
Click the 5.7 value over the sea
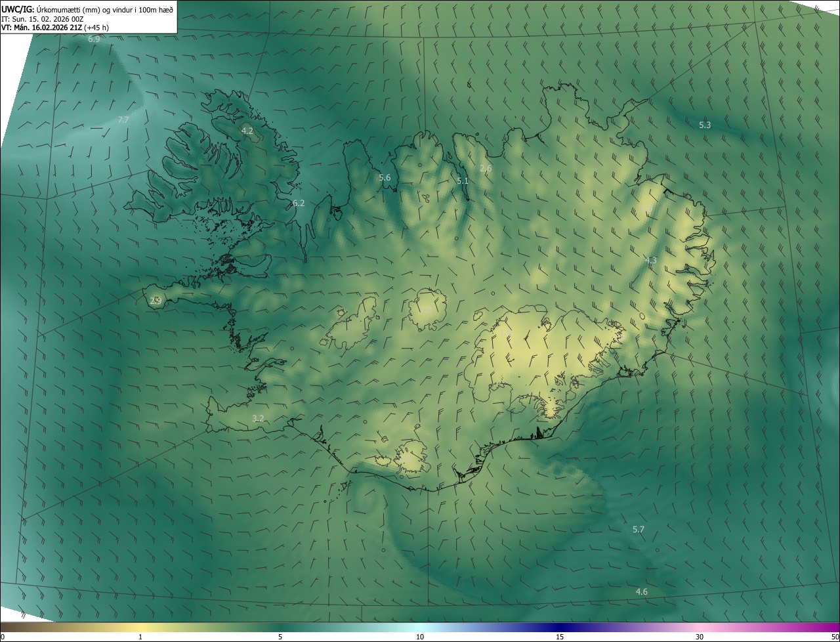click(x=639, y=529)
